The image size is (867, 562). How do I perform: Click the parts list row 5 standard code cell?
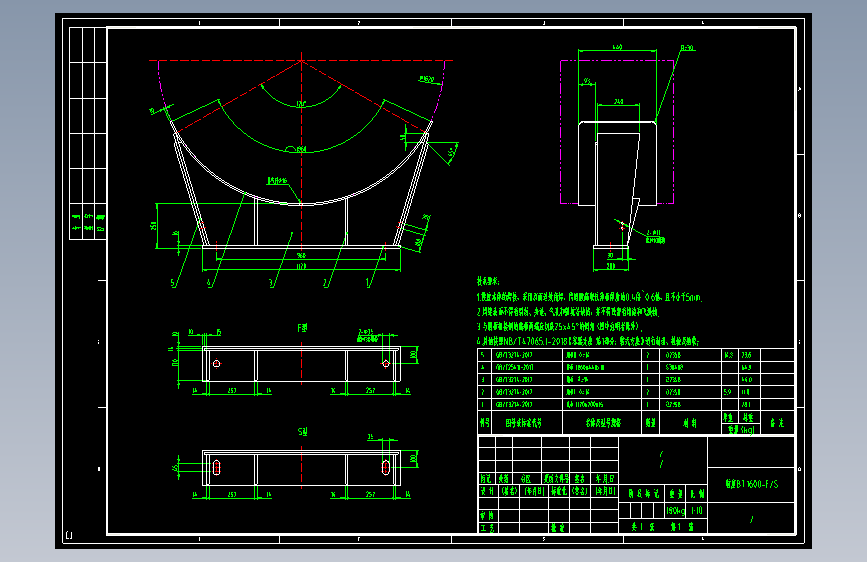[525, 355]
